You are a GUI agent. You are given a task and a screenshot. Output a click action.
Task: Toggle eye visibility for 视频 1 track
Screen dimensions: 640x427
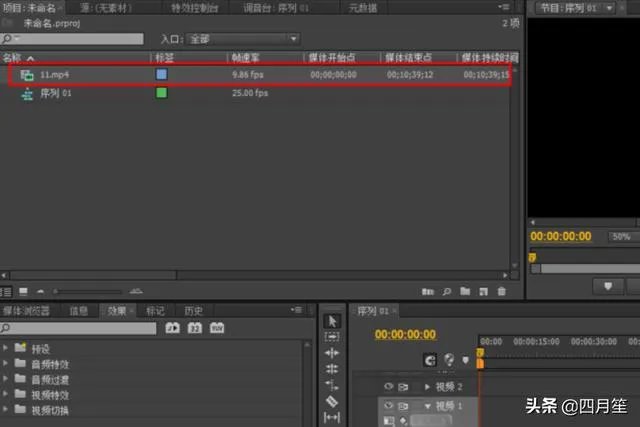(x=389, y=405)
